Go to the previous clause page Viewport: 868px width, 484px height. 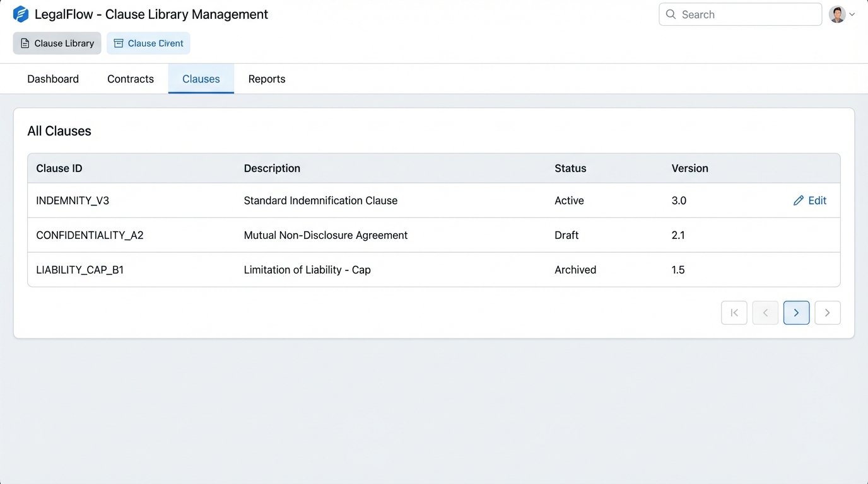765,313
